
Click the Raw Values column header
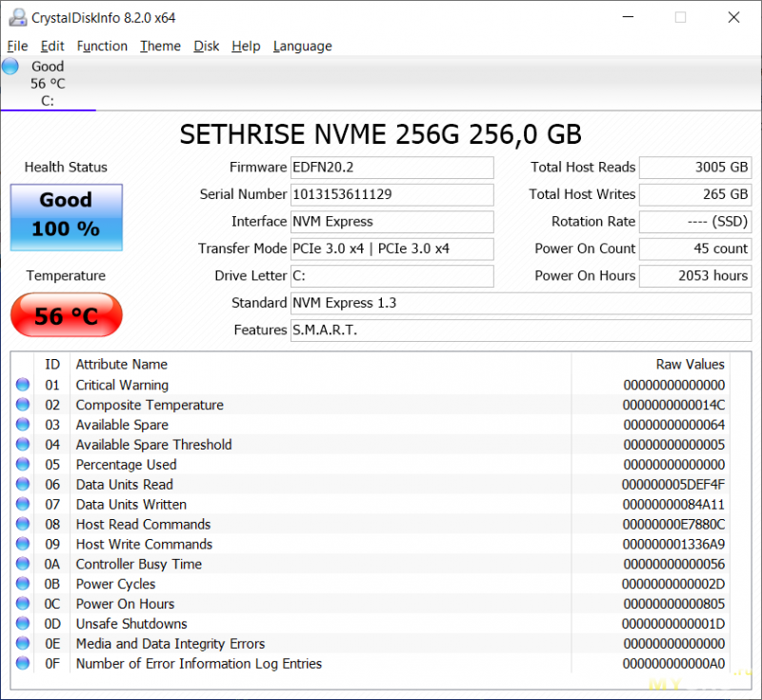pos(690,365)
